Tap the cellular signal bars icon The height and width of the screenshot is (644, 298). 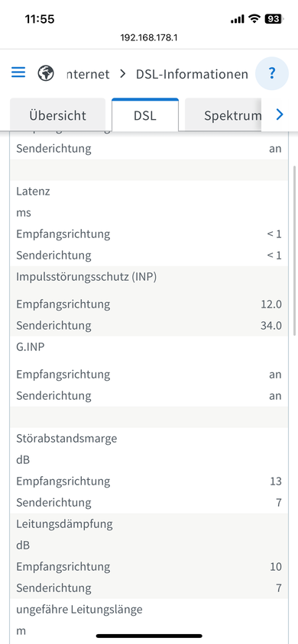coord(237,19)
